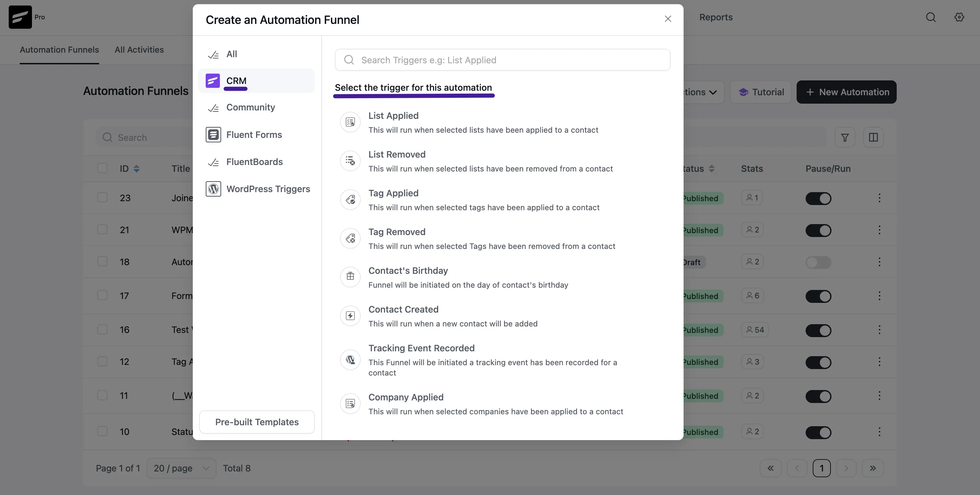Click the FluentBoards category icon
This screenshot has height=495, width=980.
tap(213, 162)
